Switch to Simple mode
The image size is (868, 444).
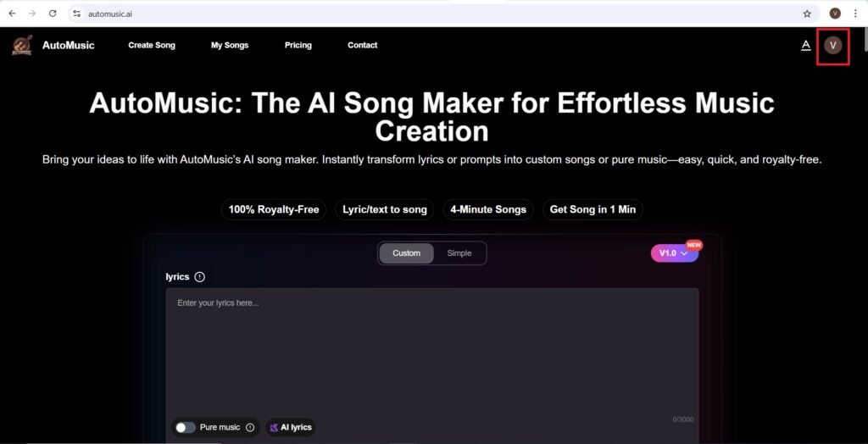click(459, 253)
